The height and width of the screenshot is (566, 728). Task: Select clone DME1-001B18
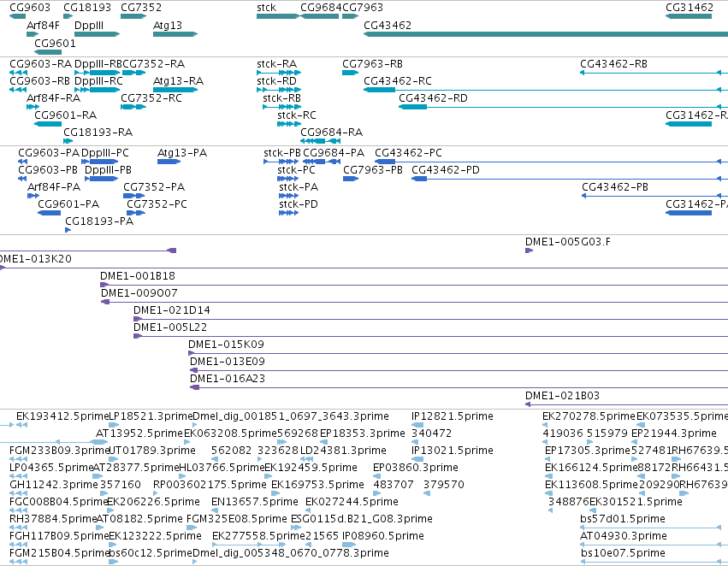tap(414, 285)
